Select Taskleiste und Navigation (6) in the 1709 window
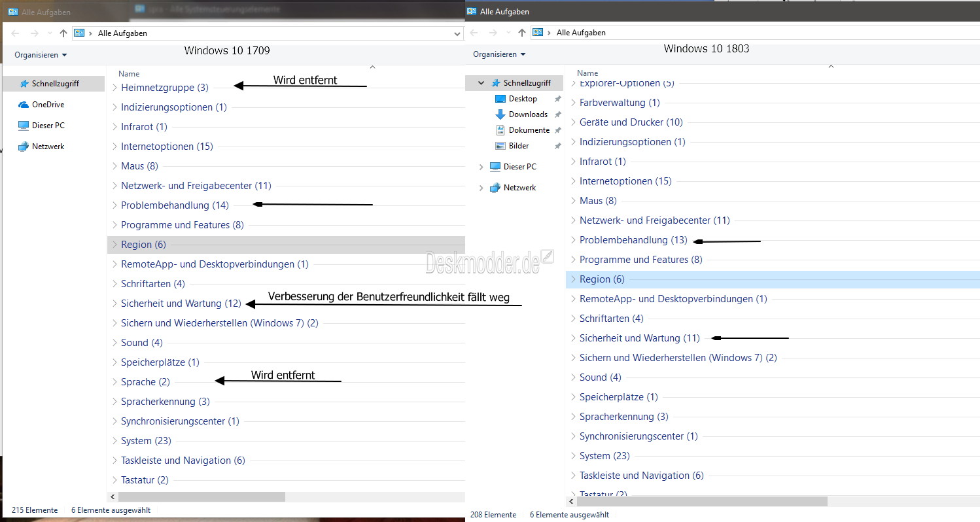The width and height of the screenshot is (980, 522). click(x=183, y=461)
